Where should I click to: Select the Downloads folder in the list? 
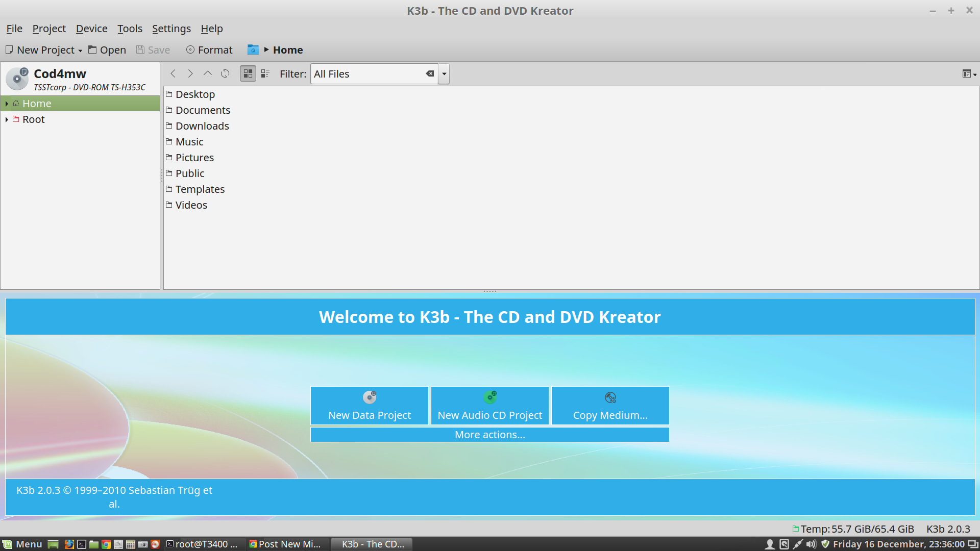tap(202, 126)
